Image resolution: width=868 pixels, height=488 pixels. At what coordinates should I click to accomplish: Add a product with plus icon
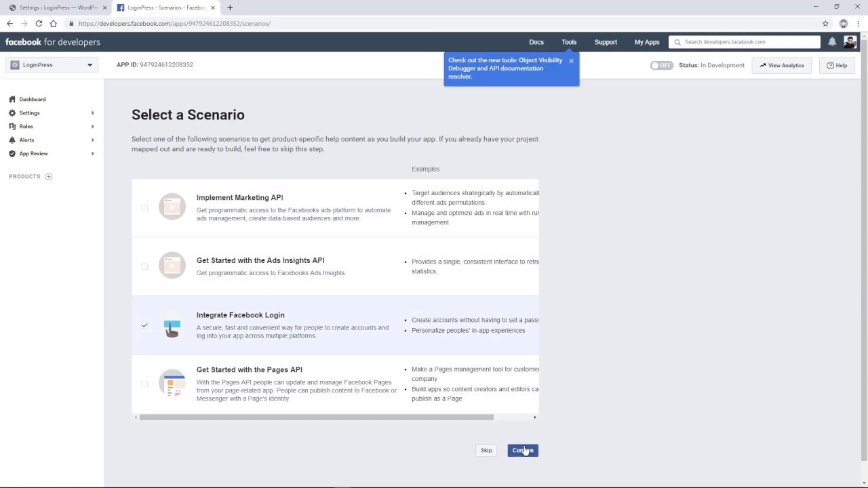(49, 176)
